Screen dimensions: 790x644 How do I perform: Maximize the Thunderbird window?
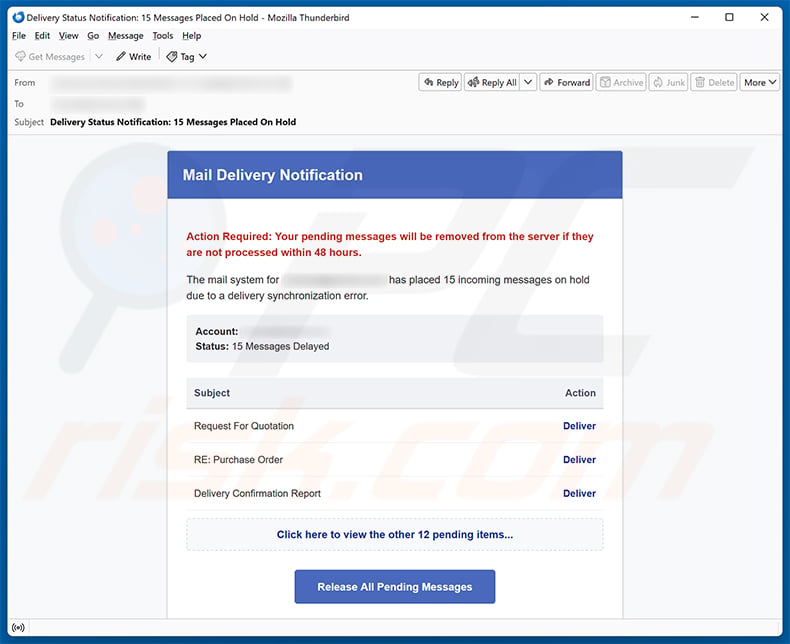(x=729, y=17)
